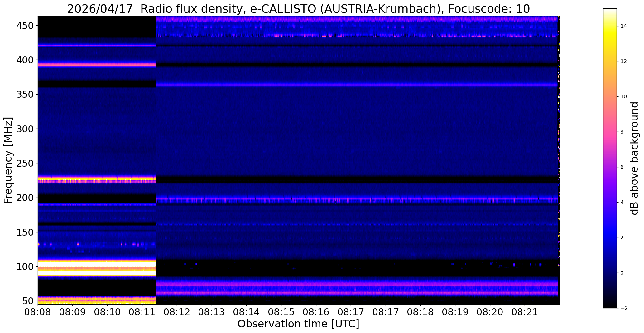Click the 08:08 time tick label
644x333 pixels.
(38, 312)
